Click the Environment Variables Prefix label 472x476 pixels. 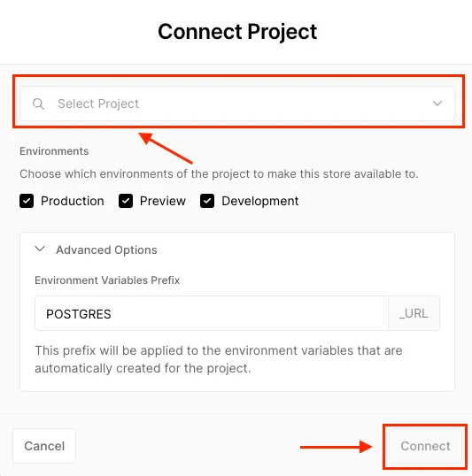[x=107, y=280]
